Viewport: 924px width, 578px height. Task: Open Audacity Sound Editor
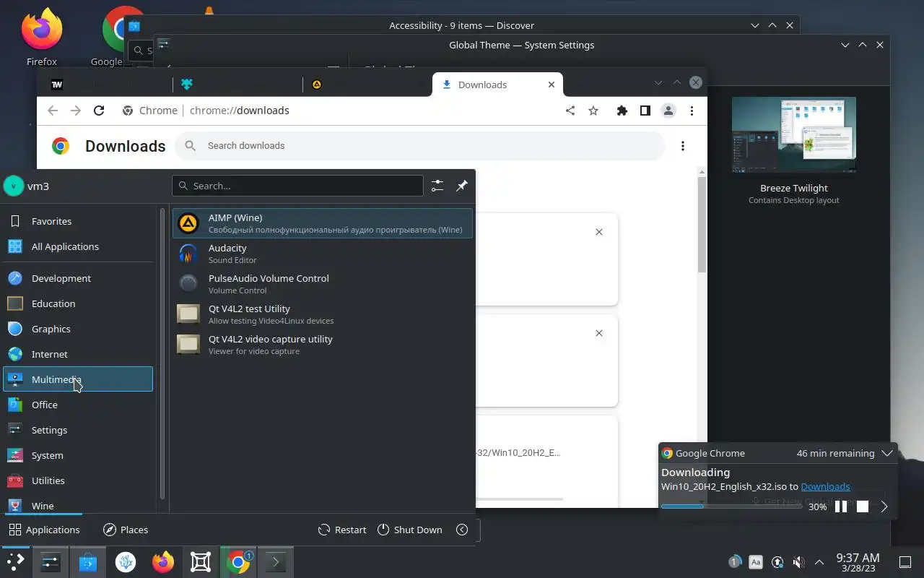323,254
